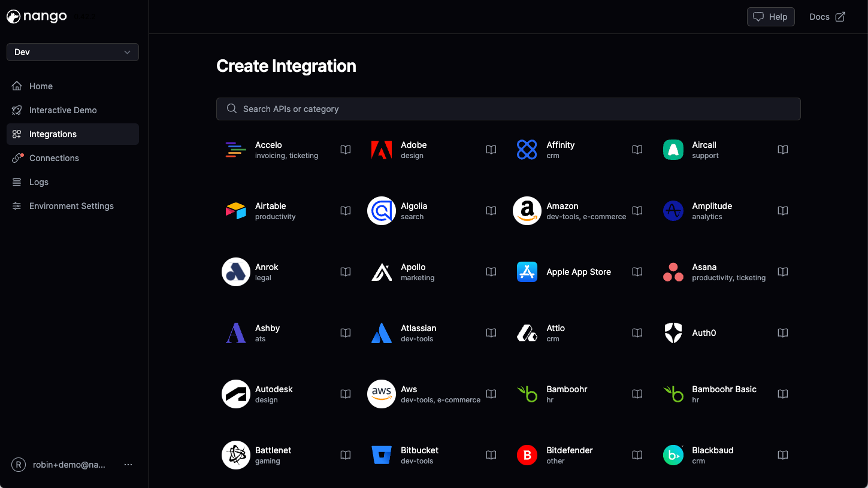Open docs book icon for Ashby
This screenshot has height=488, width=868.
pos(346,333)
